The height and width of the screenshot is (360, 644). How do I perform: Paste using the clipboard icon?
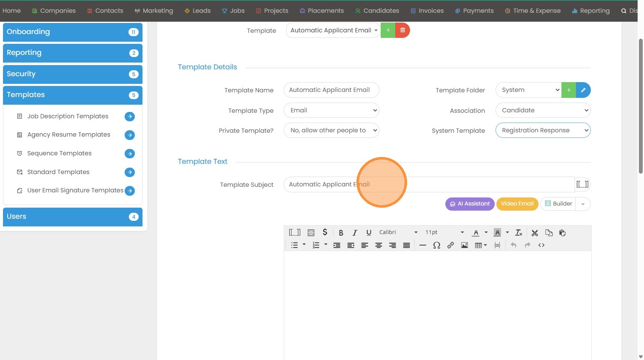pos(562,233)
